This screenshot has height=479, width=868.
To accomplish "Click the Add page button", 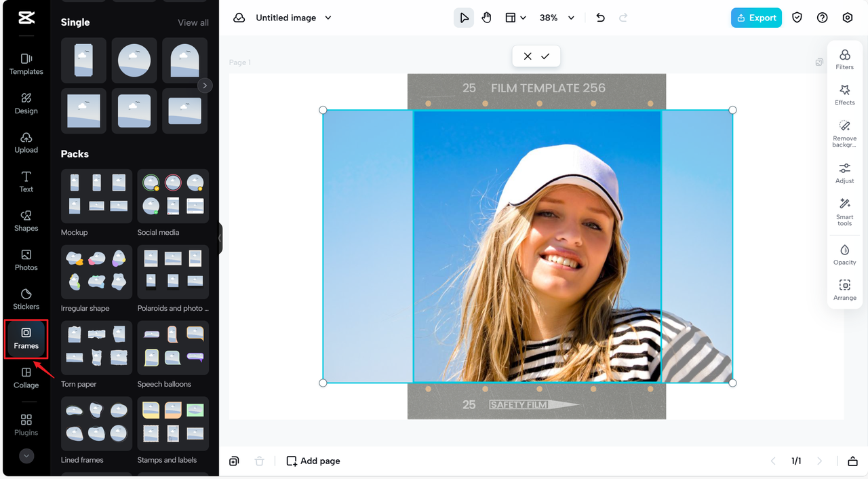I will (313, 461).
